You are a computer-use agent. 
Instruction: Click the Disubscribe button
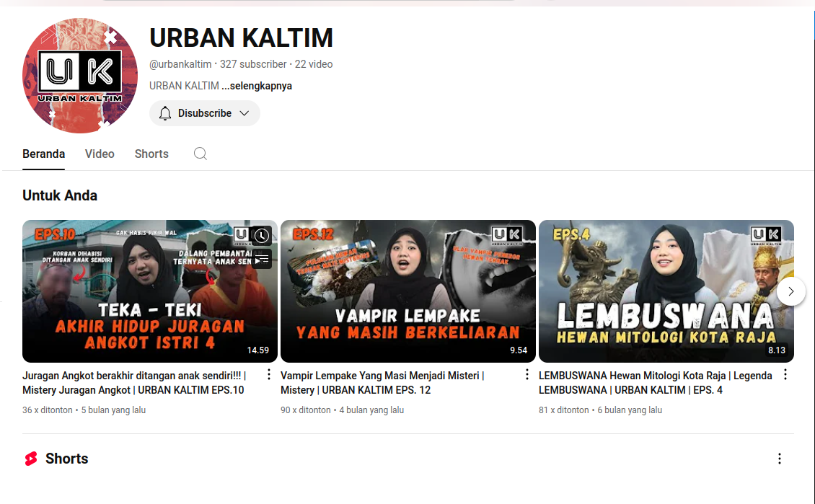pyautogui.click(x=205, y=113)
